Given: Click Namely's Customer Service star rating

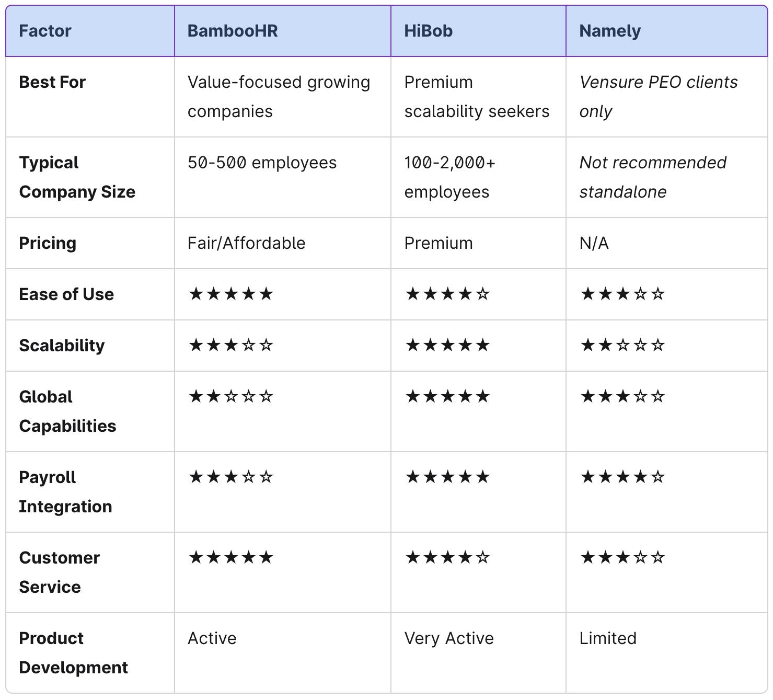Looking at the screenshot, I should (623, 557).
